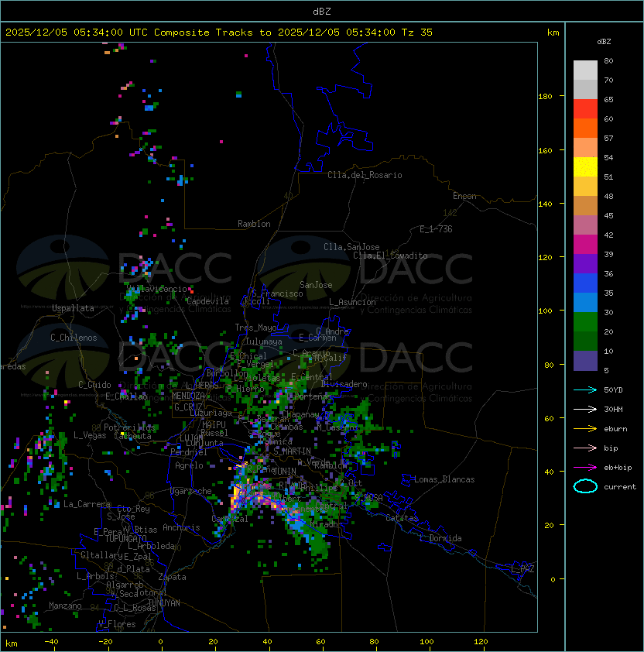Select the slate 5-10 dBZ swatch
This screenshot has height=652, width=644.
585,361
